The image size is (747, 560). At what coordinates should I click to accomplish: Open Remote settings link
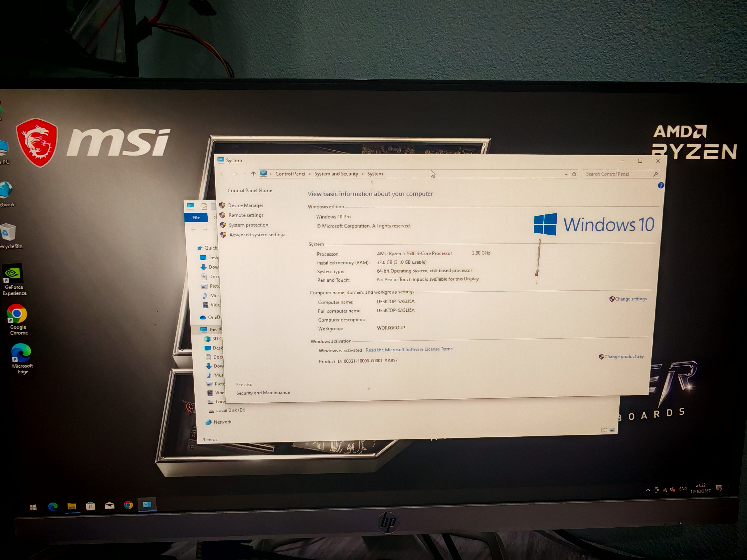point(246,215)
